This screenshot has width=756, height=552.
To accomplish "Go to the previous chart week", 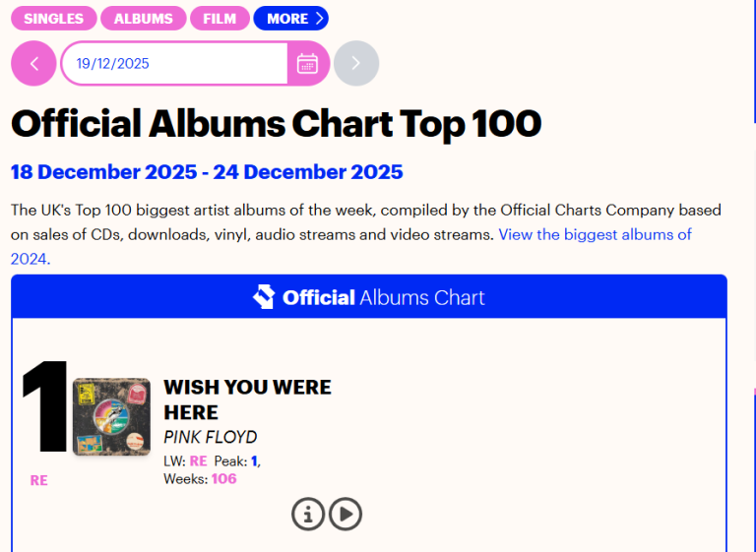I will pyautogui.click(x=35, y=64).
